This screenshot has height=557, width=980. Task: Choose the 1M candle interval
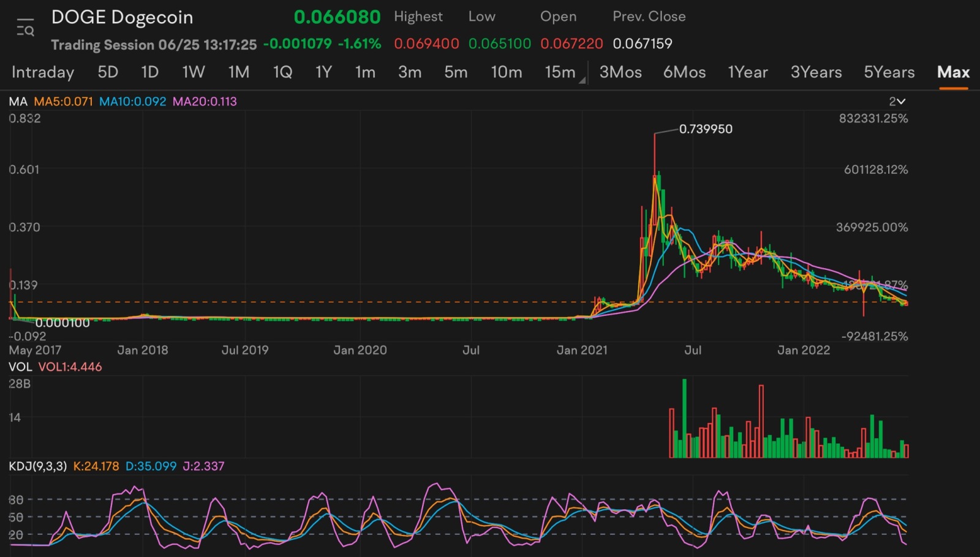pyautogui.click(x=239, y=72)
